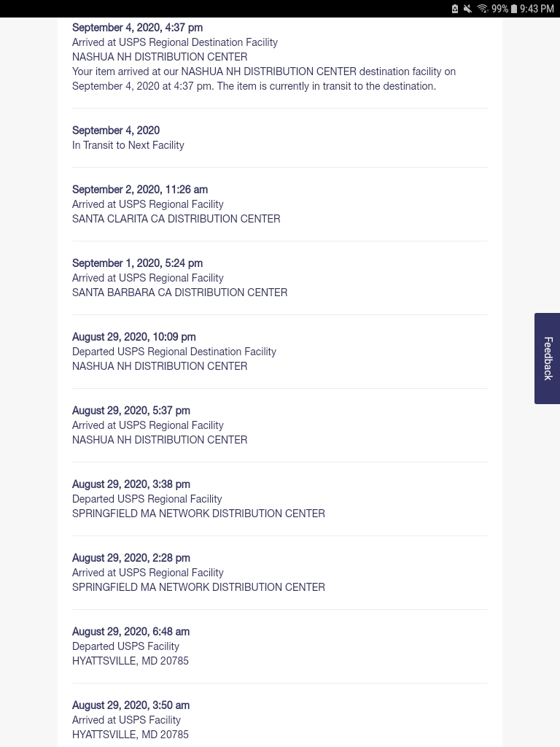Screen dimensions: 560x747
Task: Tap the battery level icon
Action: [514, 9]
